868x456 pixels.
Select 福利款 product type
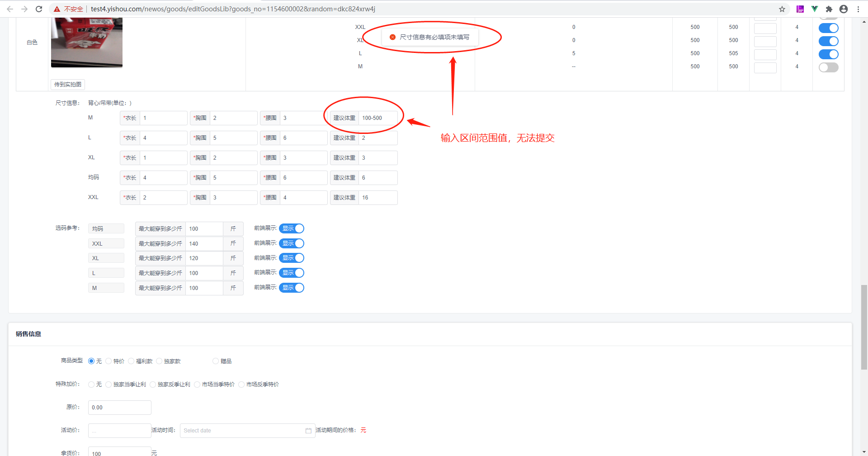pos(131,361)
